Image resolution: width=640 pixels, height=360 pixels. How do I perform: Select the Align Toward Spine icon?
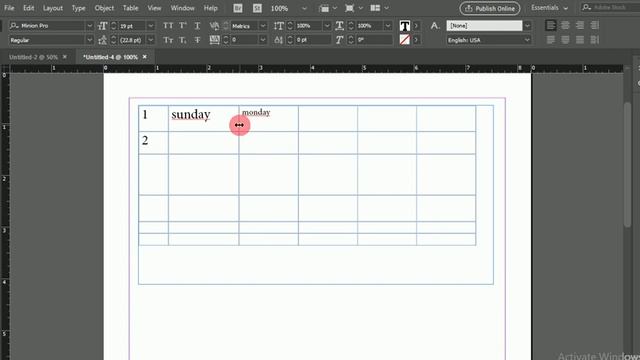pyautogui.click(x=595, y=25)
